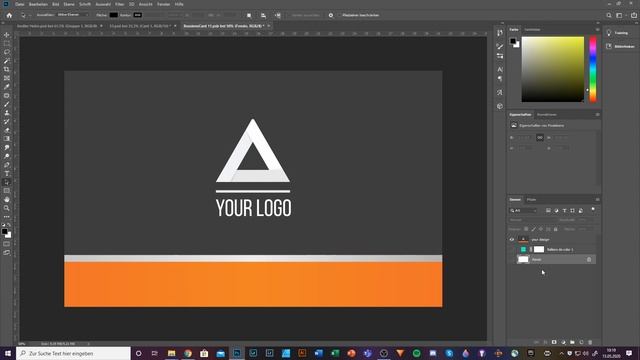Open Properties panel flyout menu
The image size is (640, 360).
[x=597, y=115]
